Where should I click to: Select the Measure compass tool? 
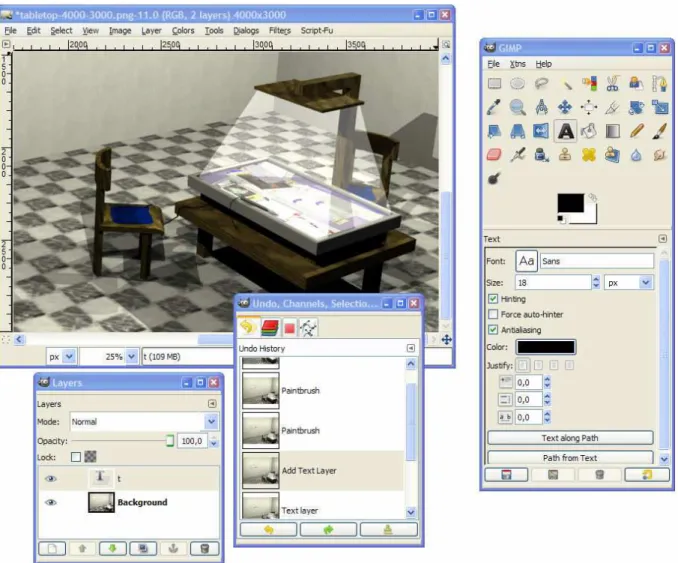coord(541,107)
